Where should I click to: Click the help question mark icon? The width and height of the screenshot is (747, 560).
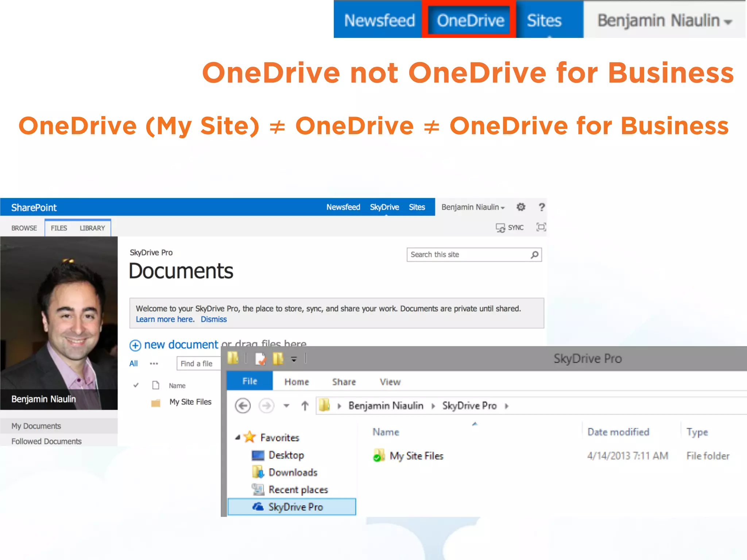(542, 207)
